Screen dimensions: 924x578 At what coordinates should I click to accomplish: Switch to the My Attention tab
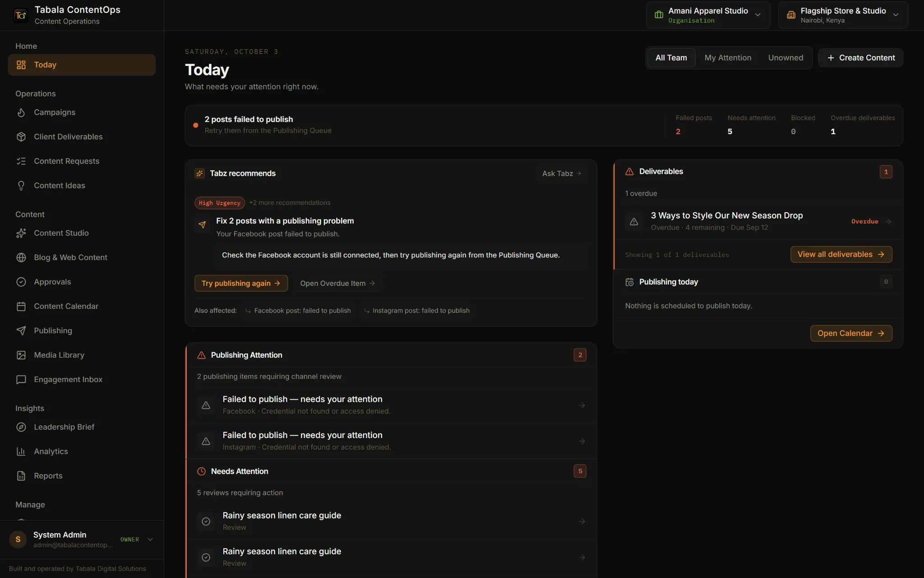pyautogui.click(x=728, y=58)
